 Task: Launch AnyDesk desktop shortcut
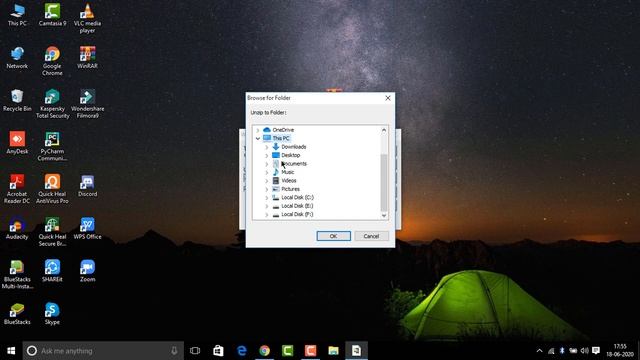coord(17,143)
